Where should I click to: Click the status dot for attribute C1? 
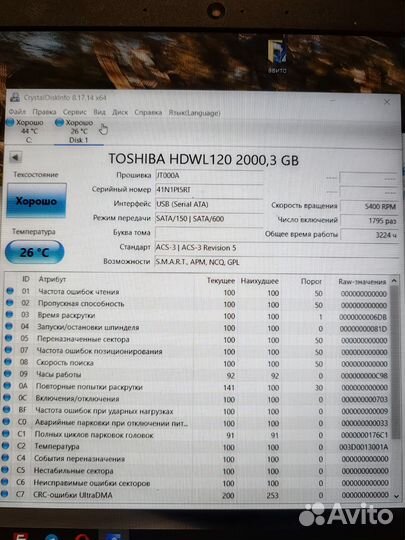(6, 434)
